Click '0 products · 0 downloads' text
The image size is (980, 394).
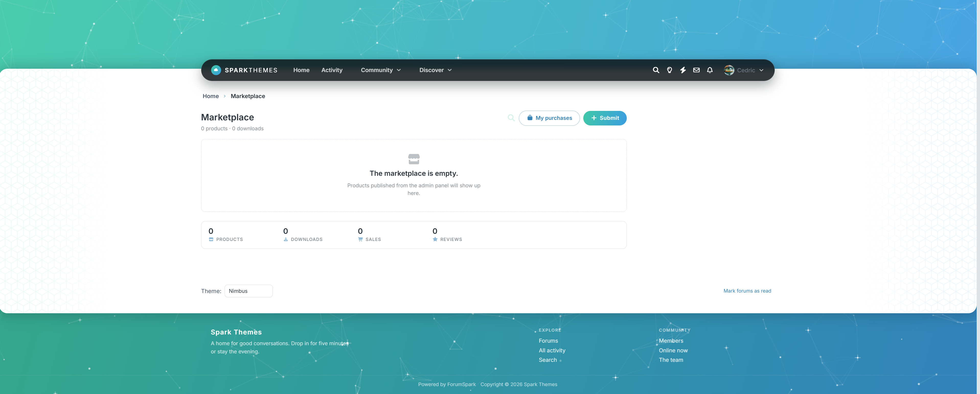click(x=232, y=129)
